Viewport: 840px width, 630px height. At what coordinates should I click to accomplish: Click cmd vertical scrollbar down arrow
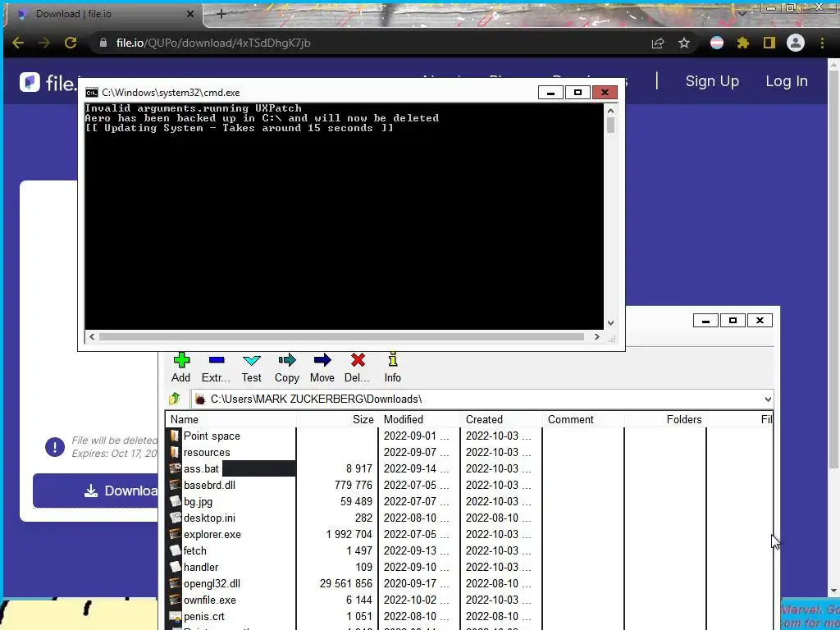tap(610, 323)
